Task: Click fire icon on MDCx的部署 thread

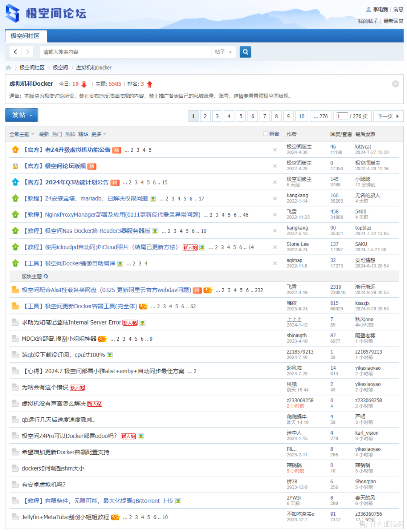Action: click(x=103, y=339)
